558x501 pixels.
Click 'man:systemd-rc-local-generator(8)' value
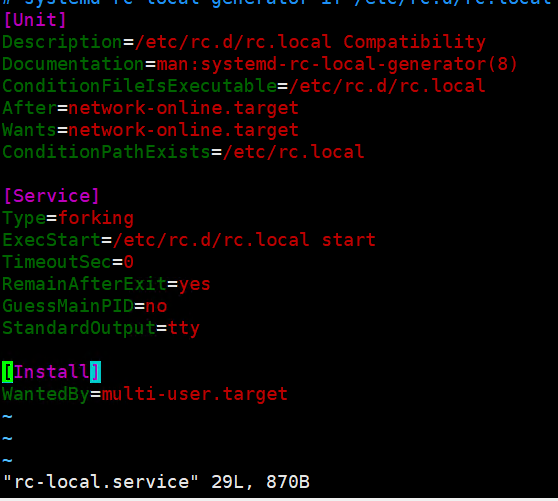tap(337, 64)
